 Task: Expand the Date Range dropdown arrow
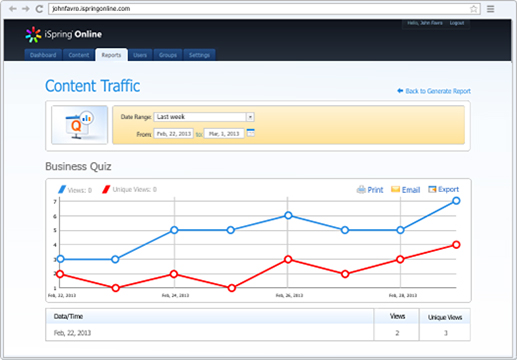click(250, 117)
